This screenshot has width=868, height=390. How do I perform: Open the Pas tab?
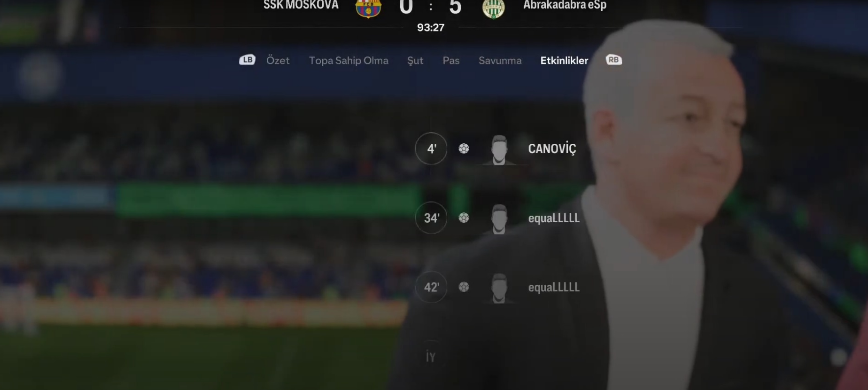[x=451, y=61]
